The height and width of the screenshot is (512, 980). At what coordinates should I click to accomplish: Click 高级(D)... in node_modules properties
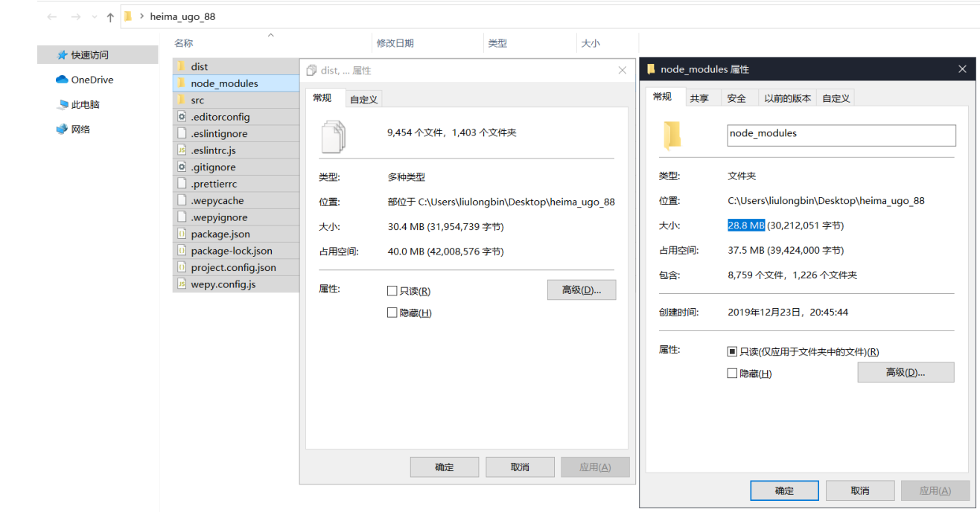(x=906, y=372)
